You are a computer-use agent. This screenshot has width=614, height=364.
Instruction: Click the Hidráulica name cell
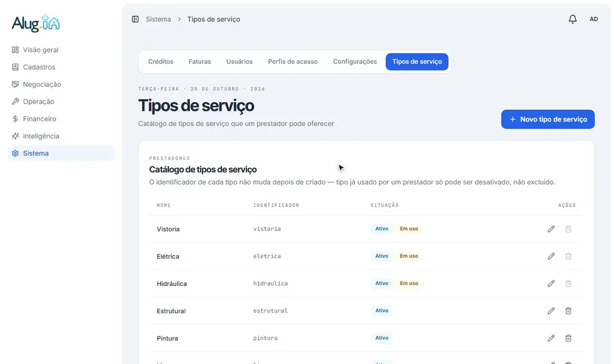click(171, 284)
